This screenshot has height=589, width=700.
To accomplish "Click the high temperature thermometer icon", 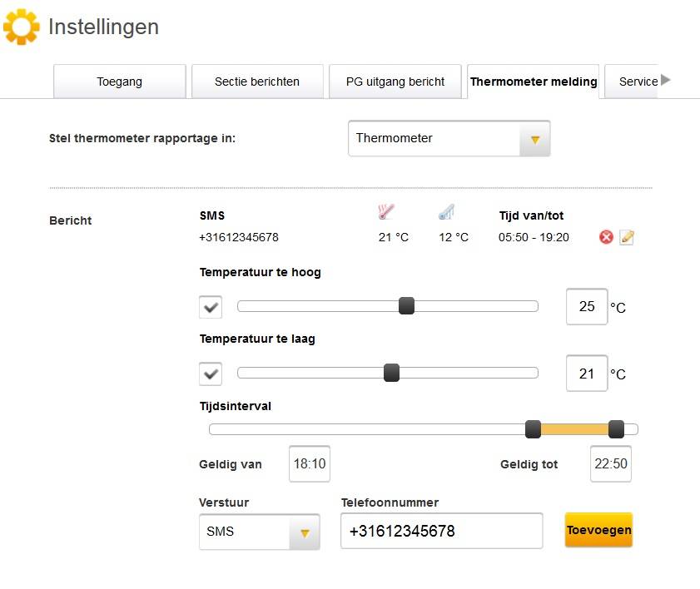I will point(385,213).
